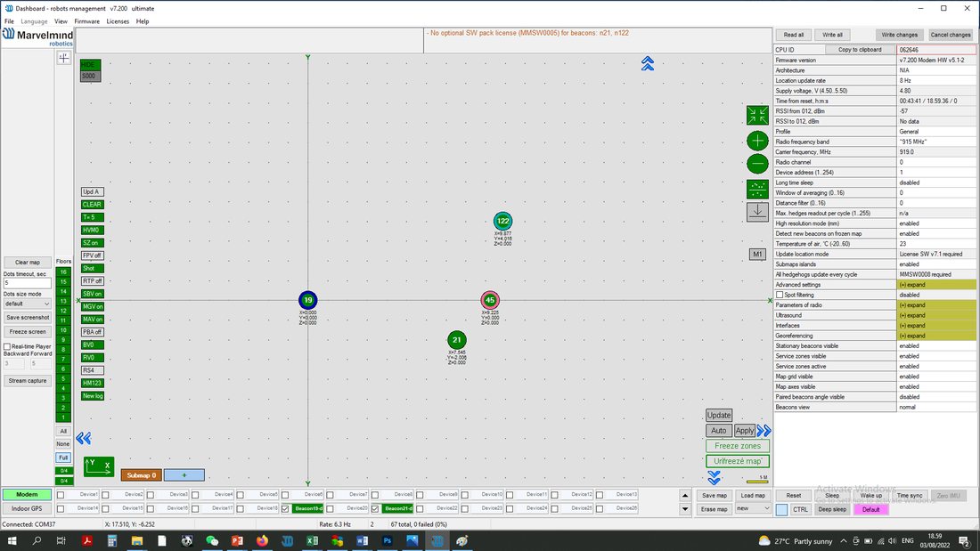This screenshot has width=980, height=551.
Task: Toggle the Spot filtering checkbox
Action: point(780,295)
